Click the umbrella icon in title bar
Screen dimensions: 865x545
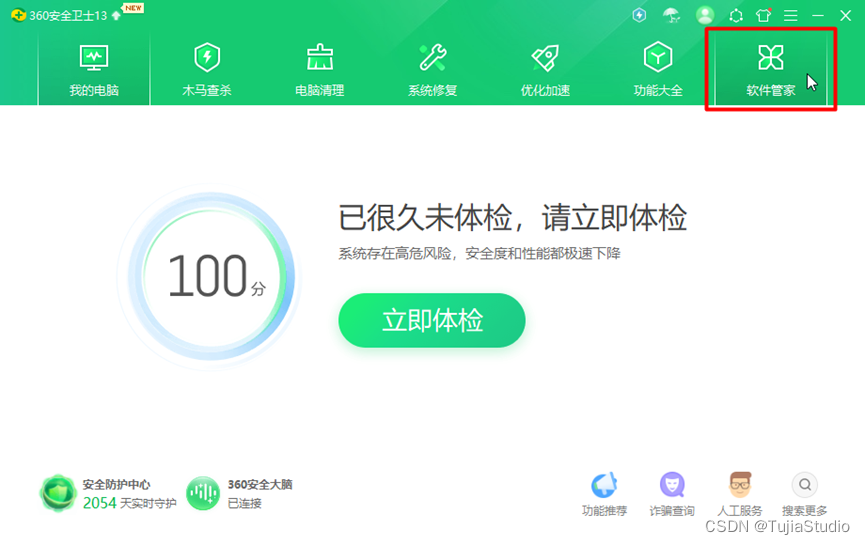tap(671, 15)
